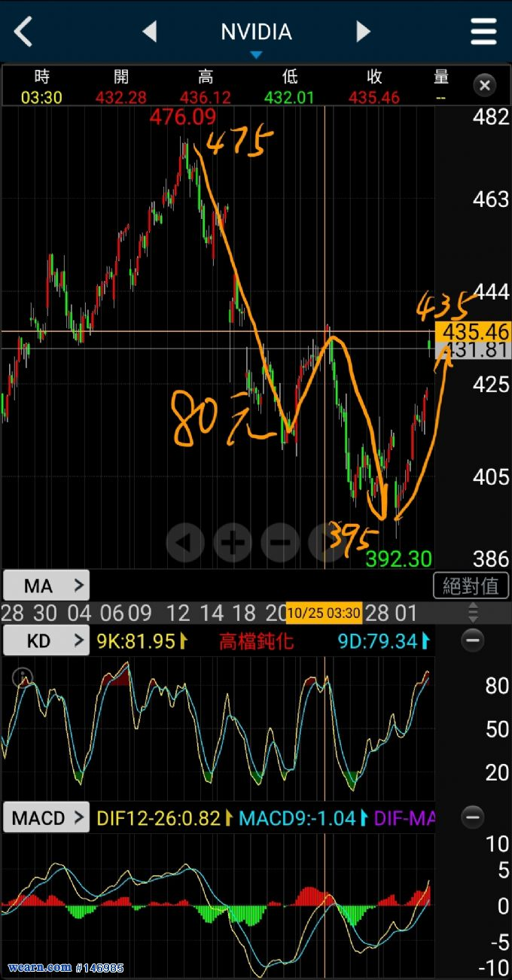
Task: Close the price info bar with X
Action: [x=485, y=85]
